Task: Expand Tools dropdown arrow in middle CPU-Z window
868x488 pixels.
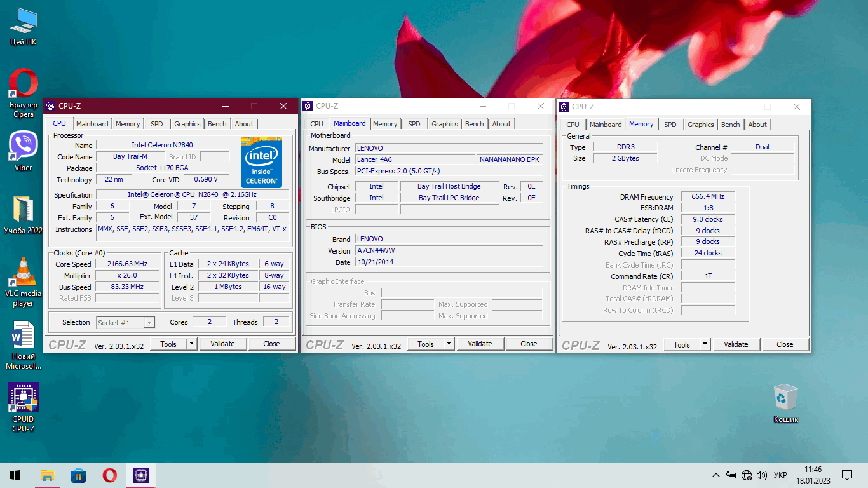Action: 449,344
